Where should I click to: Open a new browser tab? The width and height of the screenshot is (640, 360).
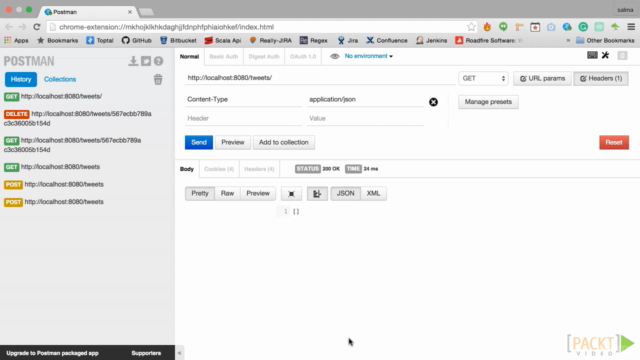[x=146, y=12]
